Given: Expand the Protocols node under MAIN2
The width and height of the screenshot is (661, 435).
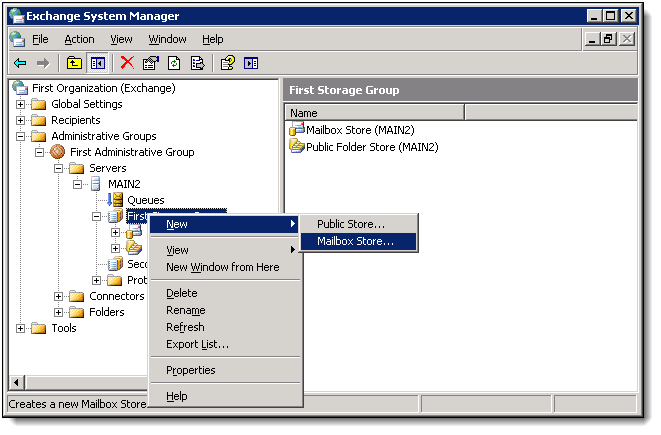Looking at the screenshot, I should click(97, 280).
